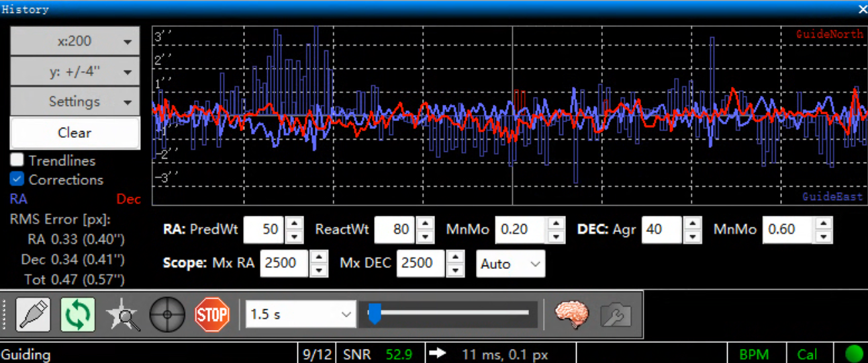The width and height of the screenshot is (868, 363).
Task: Expand the 1.5 s exposure dropdown
Action: [x=300, y=315]
